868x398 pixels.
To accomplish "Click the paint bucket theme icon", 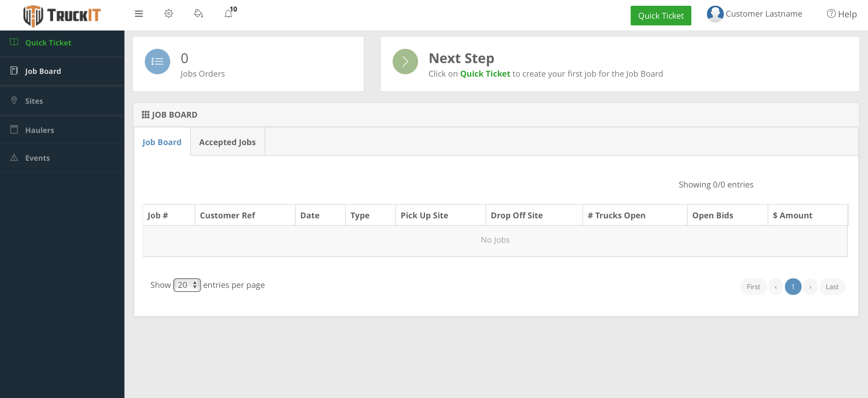I will pos(198,14).
